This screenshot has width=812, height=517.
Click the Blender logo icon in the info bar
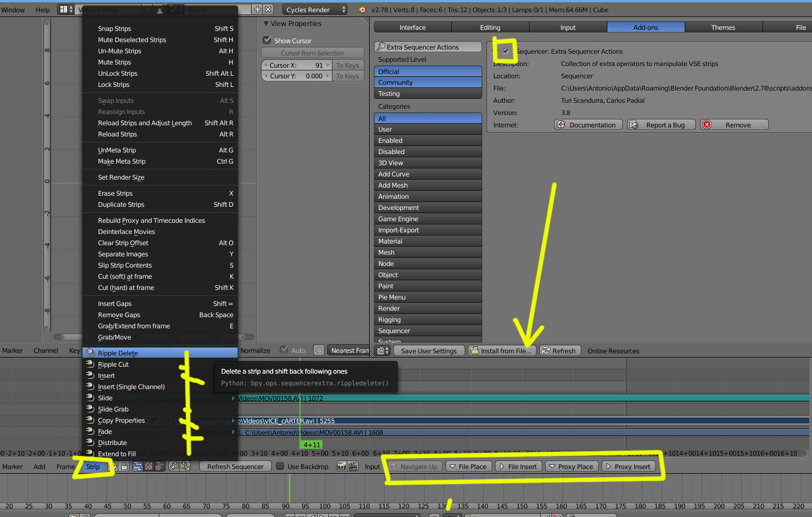click(x=362, y=10)
